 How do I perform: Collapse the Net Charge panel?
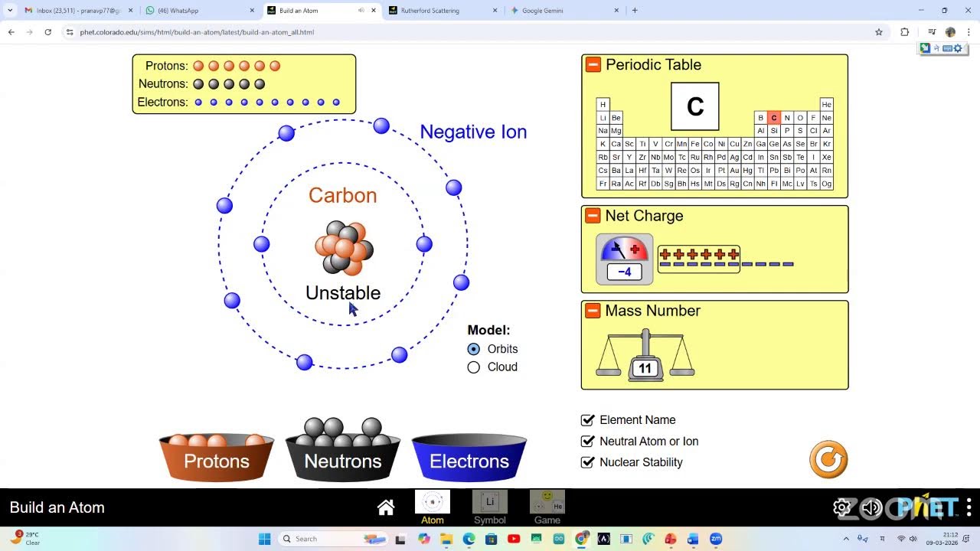click(593, 216)
